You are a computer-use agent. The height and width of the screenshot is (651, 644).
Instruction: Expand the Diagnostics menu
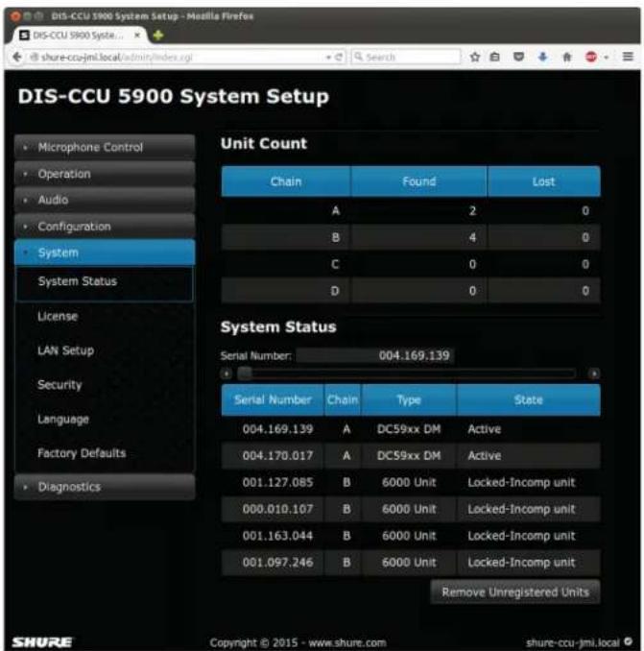click(105, 487)
